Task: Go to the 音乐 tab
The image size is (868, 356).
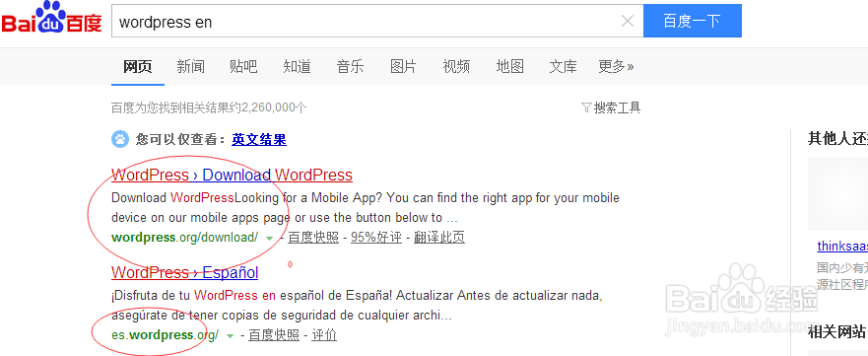Action: (350, 67)
